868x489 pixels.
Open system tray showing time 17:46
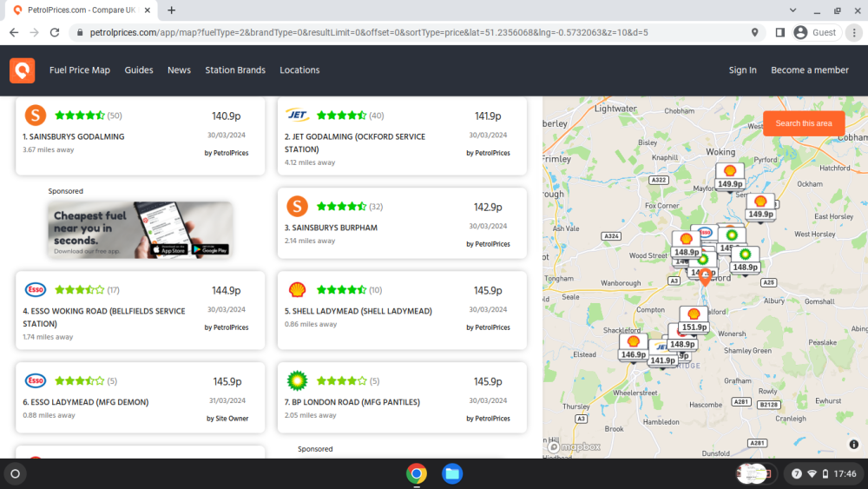coord(824,473)
